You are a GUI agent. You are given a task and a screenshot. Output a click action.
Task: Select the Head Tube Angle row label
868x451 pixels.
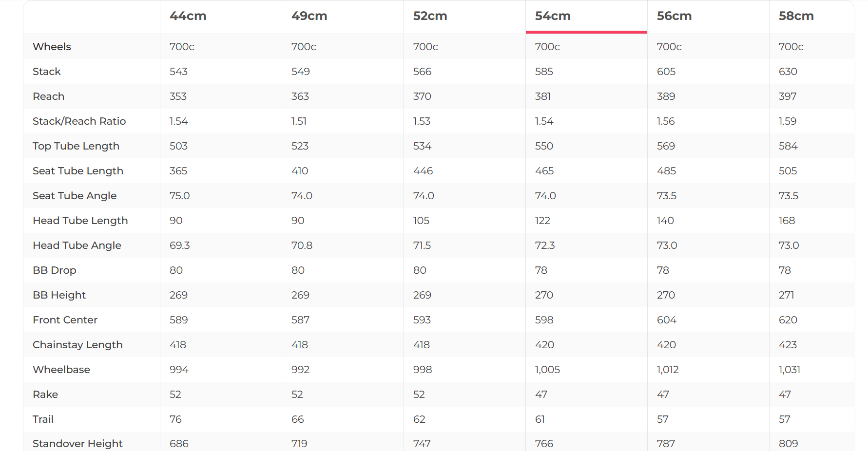coord(77,245)
